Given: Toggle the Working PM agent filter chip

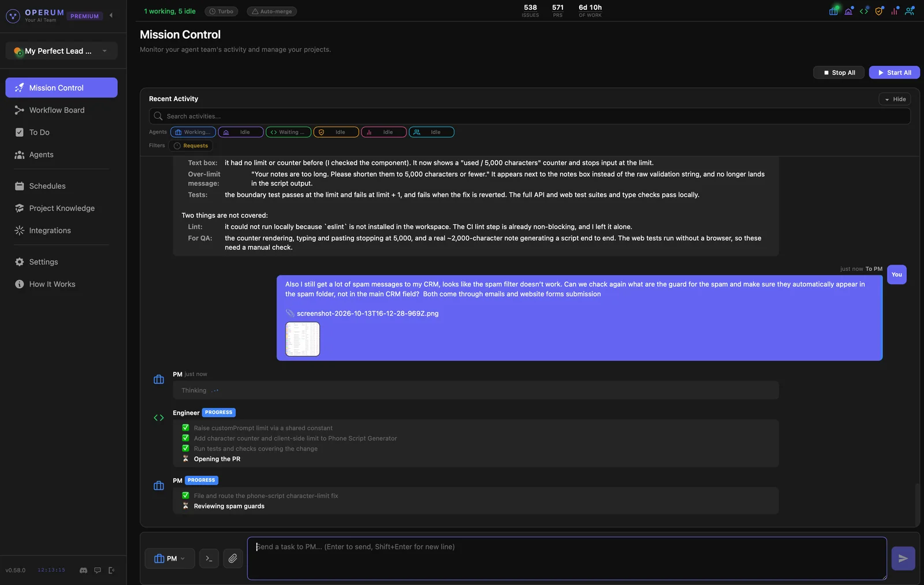Looking at the screenshot, I should 193,132.
